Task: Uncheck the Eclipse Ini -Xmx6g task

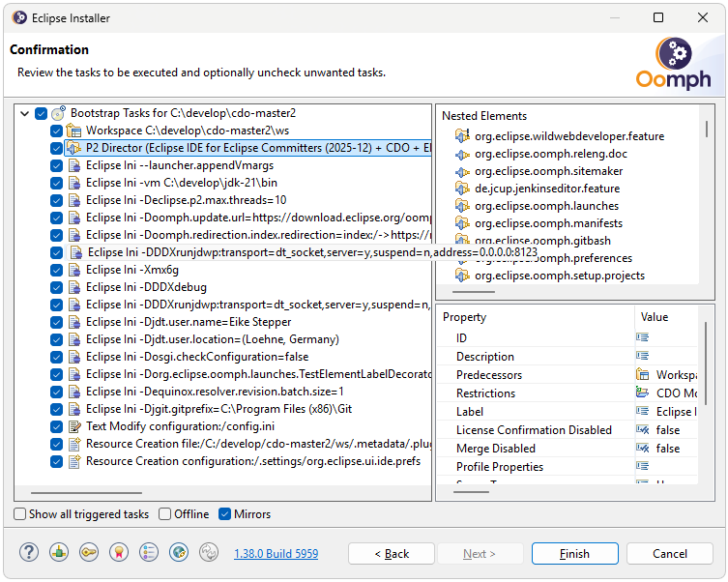Action: point(57,270)
